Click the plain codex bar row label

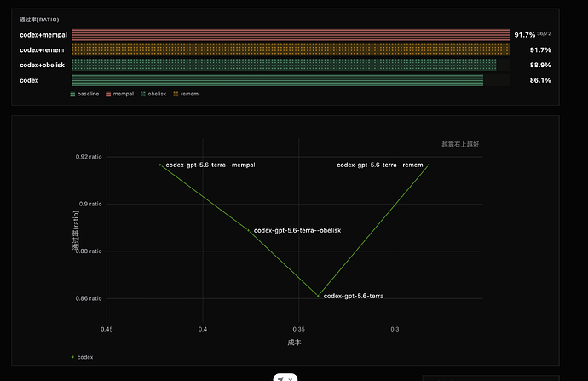point(29,80)
